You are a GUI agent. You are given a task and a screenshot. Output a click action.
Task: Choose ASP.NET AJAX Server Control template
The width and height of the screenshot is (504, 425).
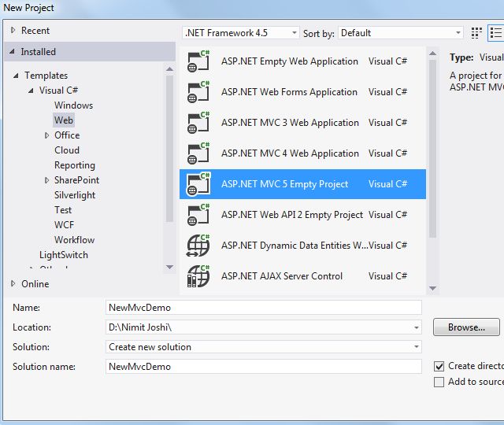point(302,276)
